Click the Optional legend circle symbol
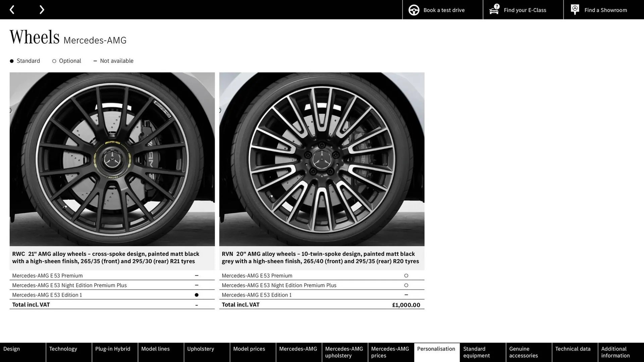Viewport: 644px width, 362px height. click(x=54, y=61)
